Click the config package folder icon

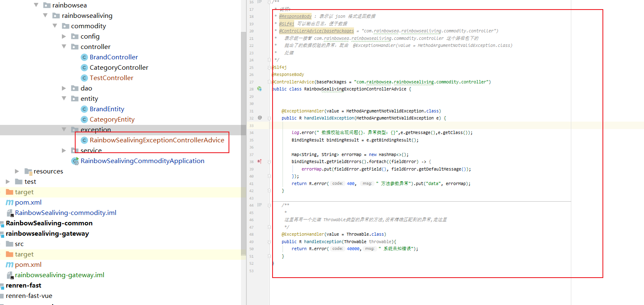click(x=75, y=37)
